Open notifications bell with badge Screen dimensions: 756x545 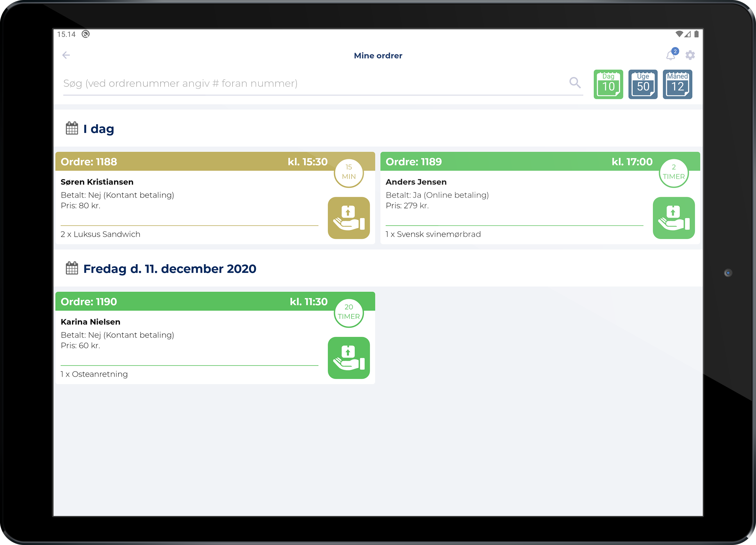pyautogui.click(x=671, y=55)
